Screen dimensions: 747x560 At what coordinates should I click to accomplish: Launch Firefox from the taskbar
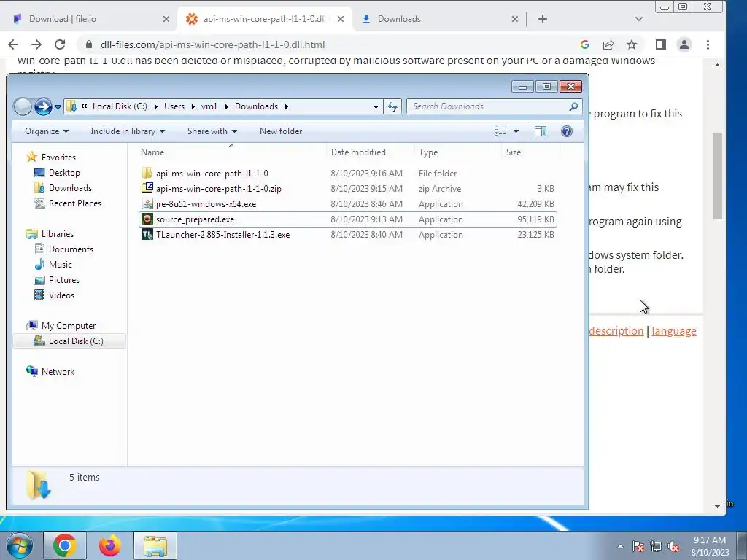click(110, 545)
